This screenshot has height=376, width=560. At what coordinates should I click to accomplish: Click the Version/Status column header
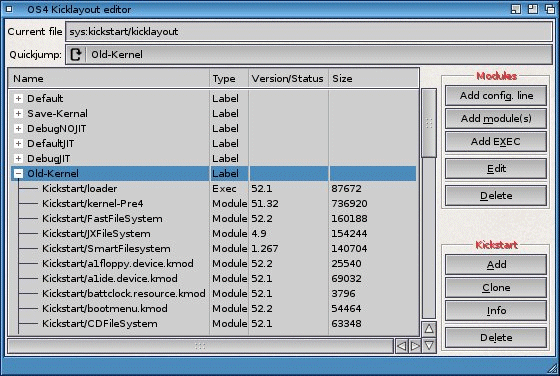tap(288, 79)
